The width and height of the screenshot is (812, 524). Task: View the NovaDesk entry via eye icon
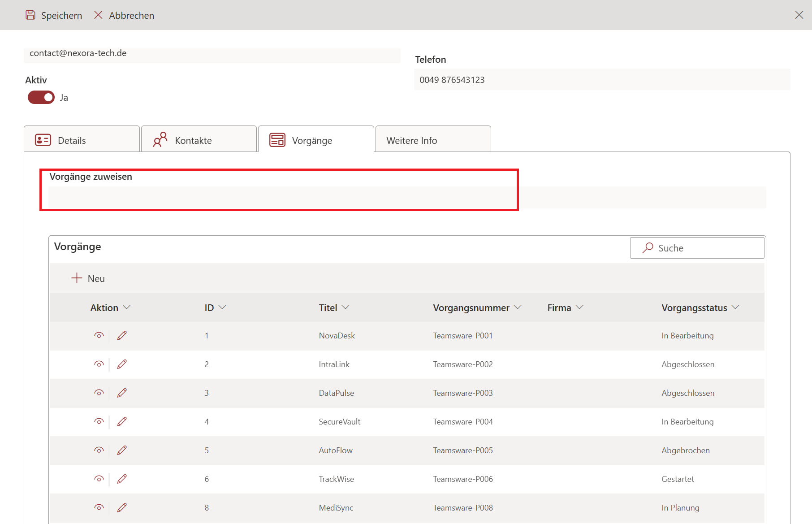pos(99,335)
